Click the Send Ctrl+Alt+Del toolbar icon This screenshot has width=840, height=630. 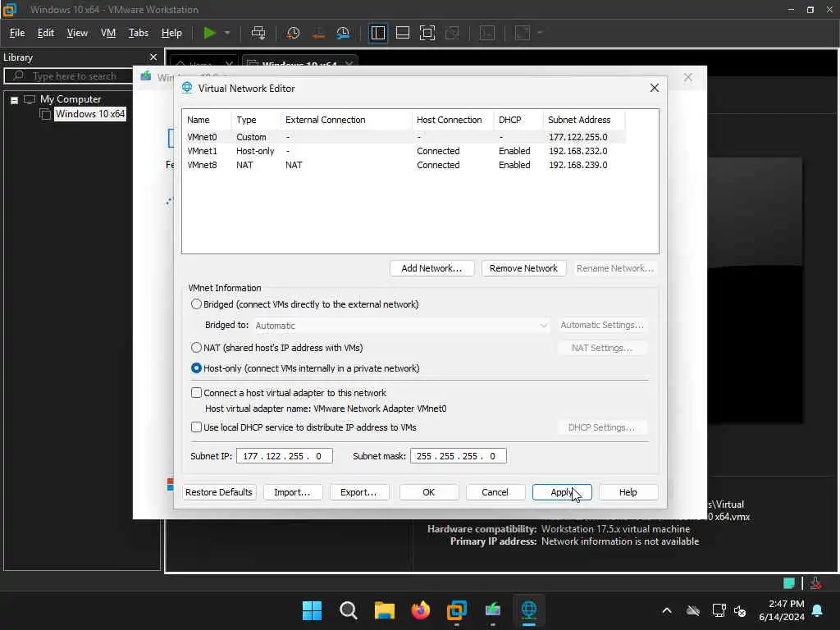258,33
